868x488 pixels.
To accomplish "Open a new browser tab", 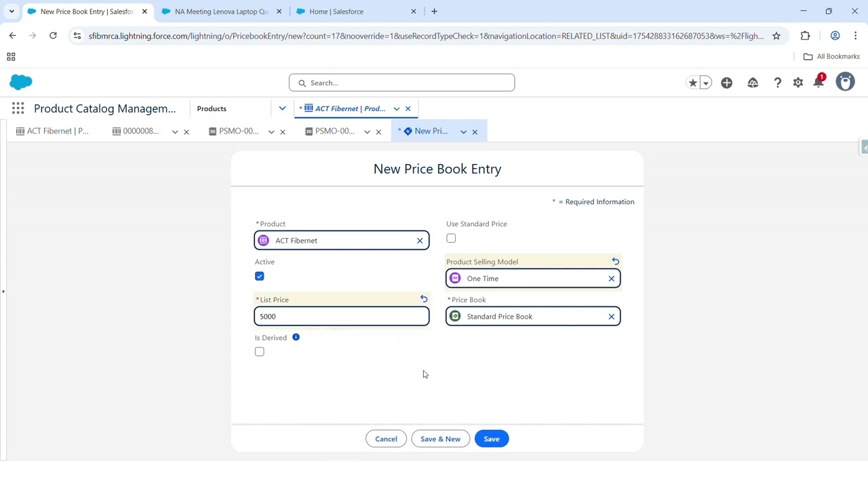I will pos(434,12).
